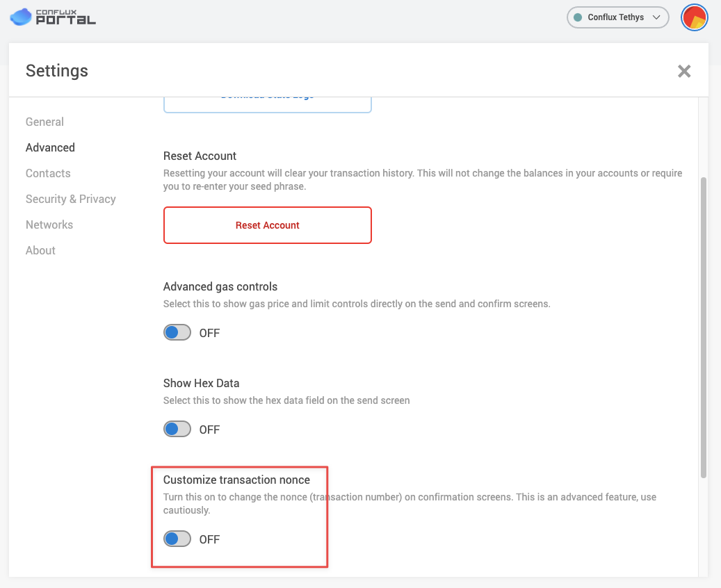This screenshot has width=721, height=588.
Task: Click the Conflux logo sphere icon
Action: click(x=21, y=17)
